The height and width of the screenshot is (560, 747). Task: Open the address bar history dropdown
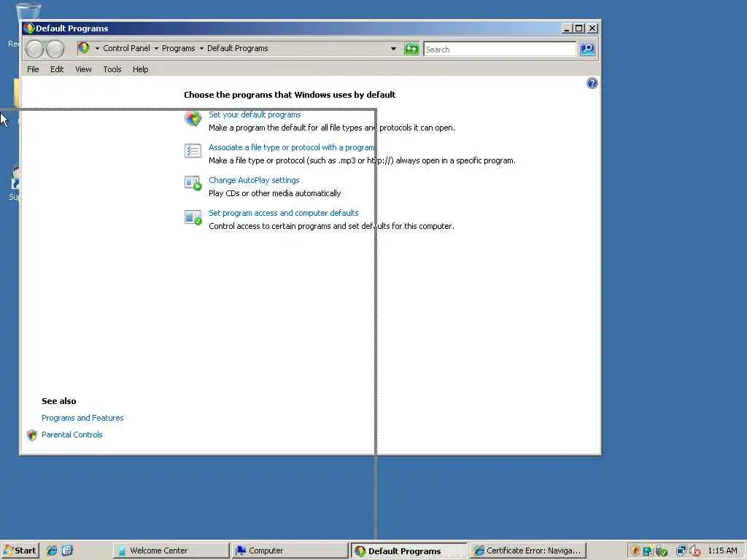[393, 49]
